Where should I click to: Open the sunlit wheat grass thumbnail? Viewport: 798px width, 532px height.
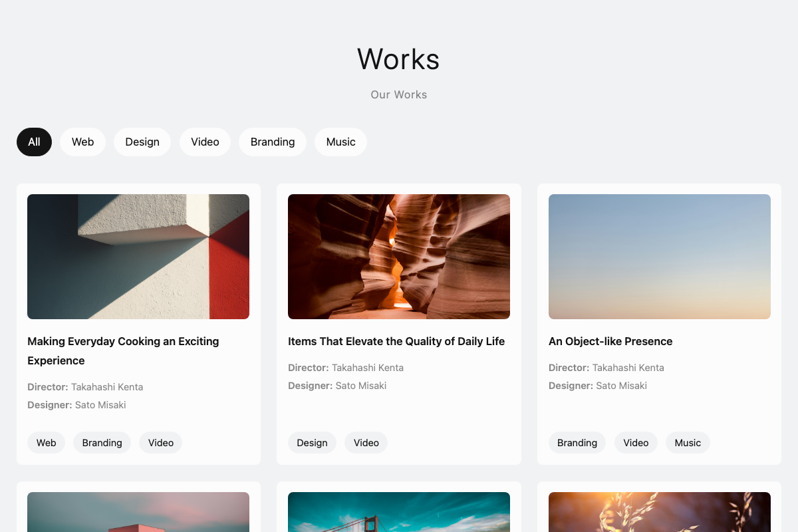pyautogui.click(x=660, y=512)
